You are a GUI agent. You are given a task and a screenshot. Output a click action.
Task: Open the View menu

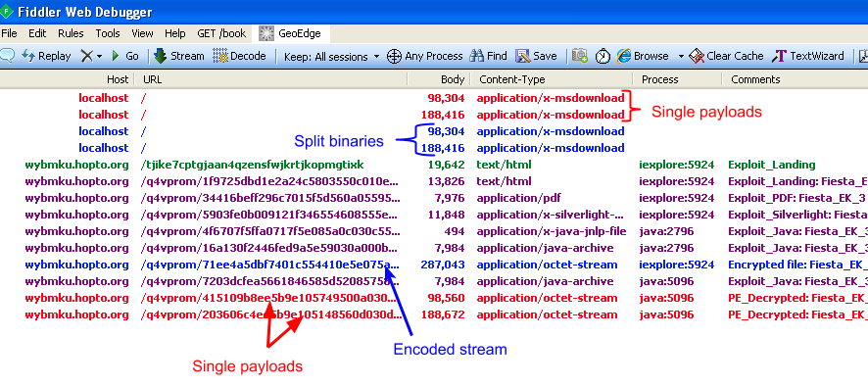[x=142, y=33]
